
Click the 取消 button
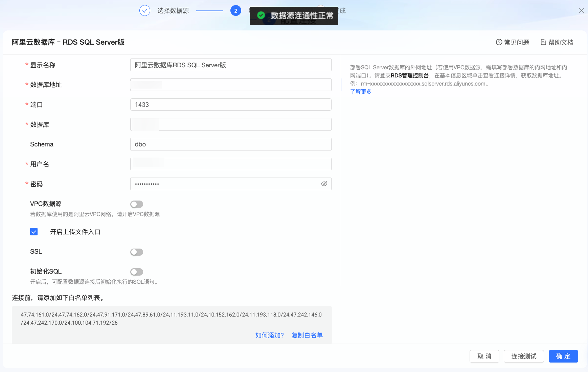click(484, 356)
